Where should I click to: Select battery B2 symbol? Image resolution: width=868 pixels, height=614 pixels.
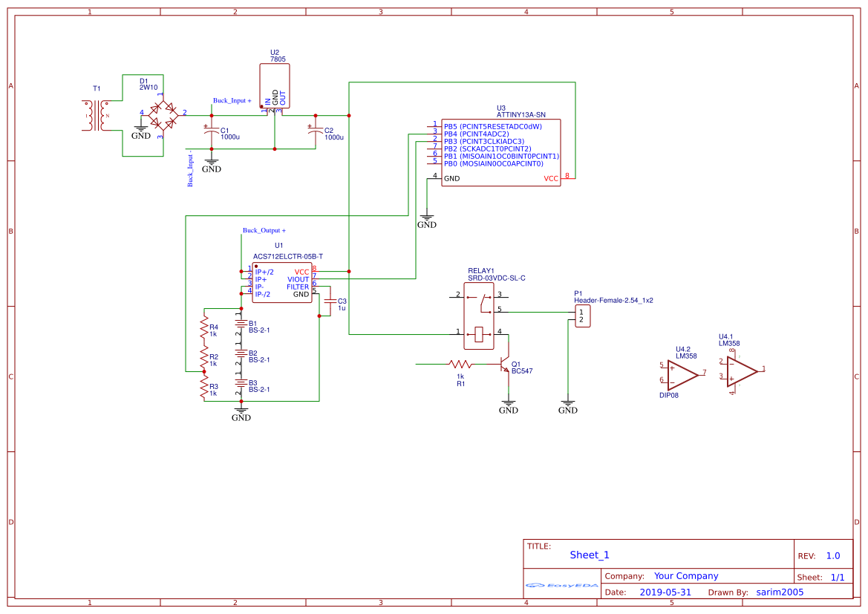[x=241, y=353]
